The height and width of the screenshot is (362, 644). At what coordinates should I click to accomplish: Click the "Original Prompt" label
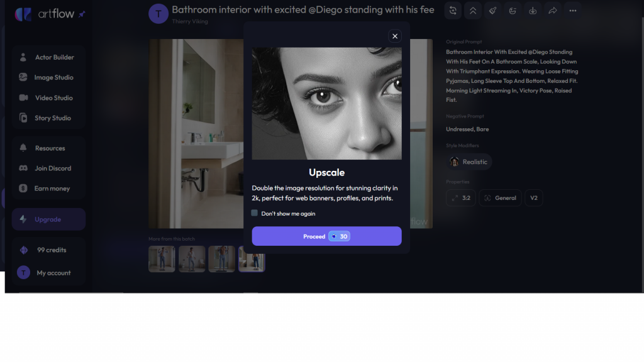[464, 42]
